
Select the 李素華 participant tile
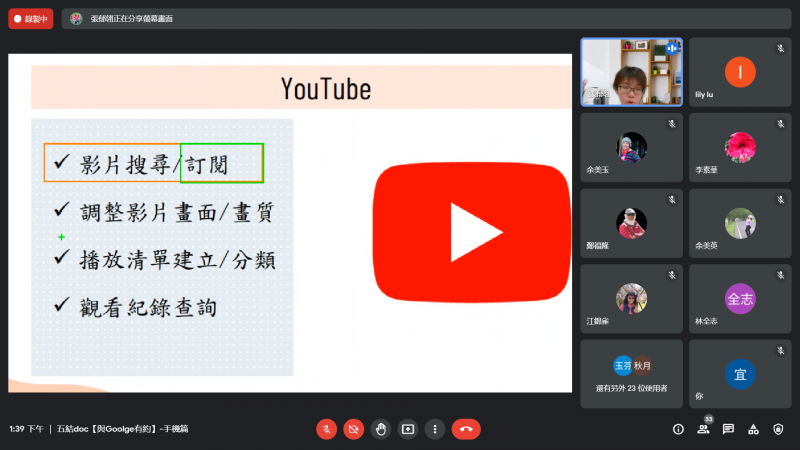point(740,147)
